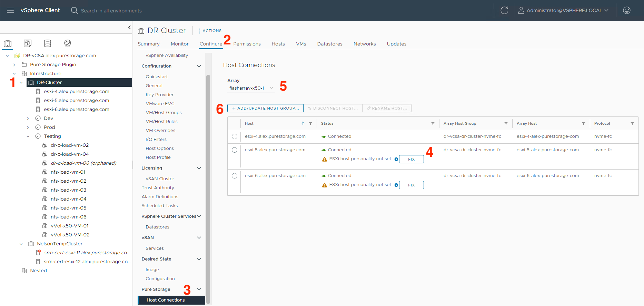Filter the Host column

[x=310, y=123]
